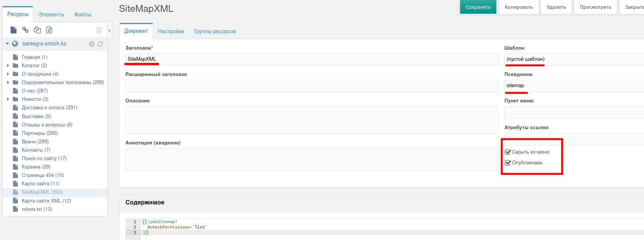Select the Документ tab
This screenshot has height=240, width=644.
(x=136, y=31)
